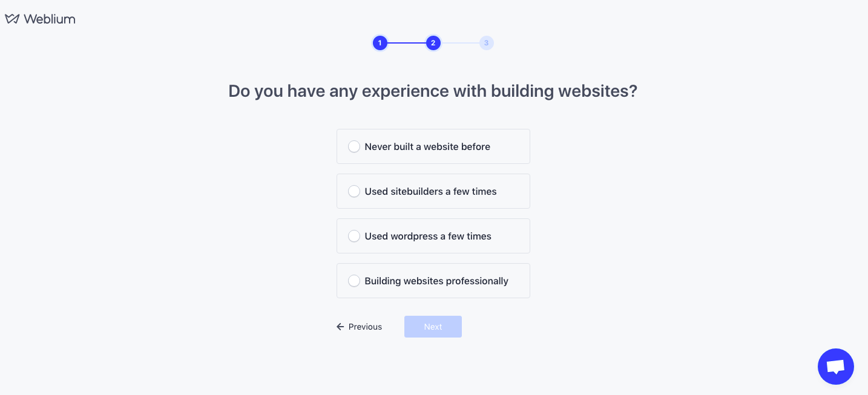Mark the 'Building websites professionally' radio circle
Image resolution: width=868 pixels, height=395 pixels.
[x=354, y=281]
